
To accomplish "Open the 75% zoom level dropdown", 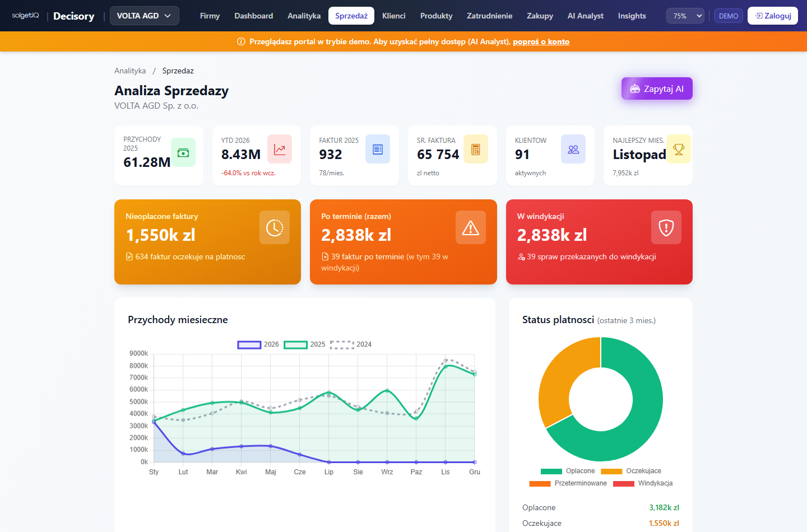I will pyautogui.click(x=685, y=16).
